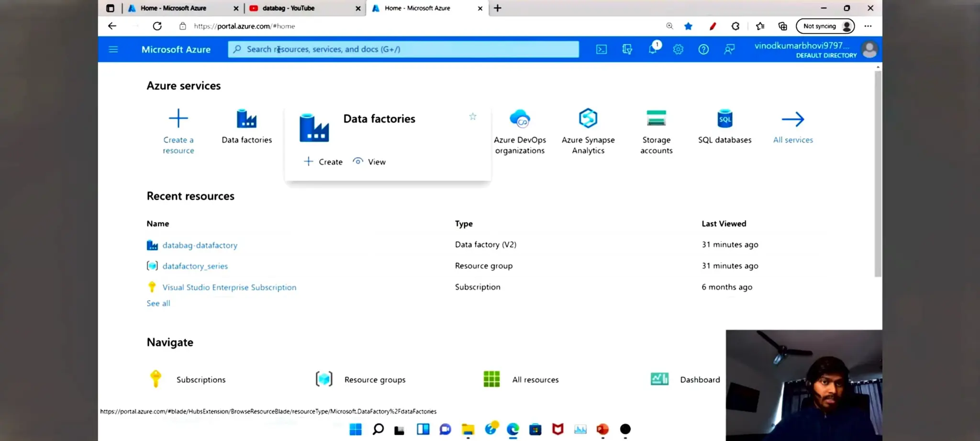The width and height of the screenshot is (980, 441).
Task: Favorite Data factories with the star icon
Action: click(x=473, y=116)
